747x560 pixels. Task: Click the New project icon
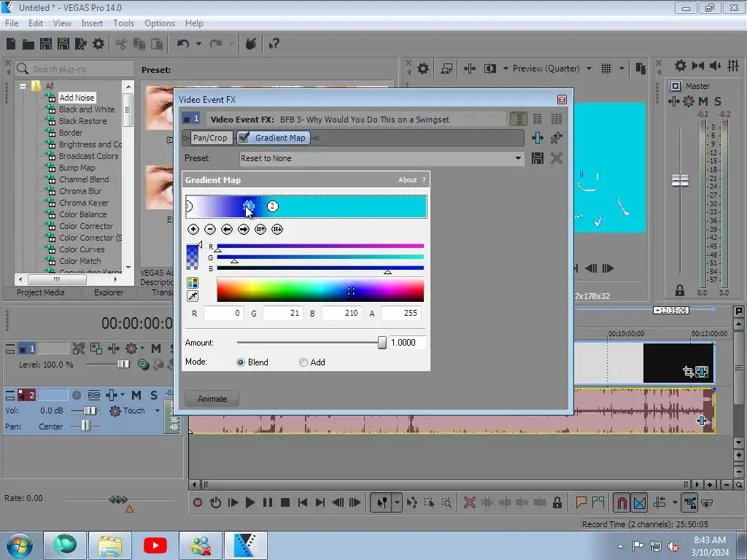tap(10, 44)
